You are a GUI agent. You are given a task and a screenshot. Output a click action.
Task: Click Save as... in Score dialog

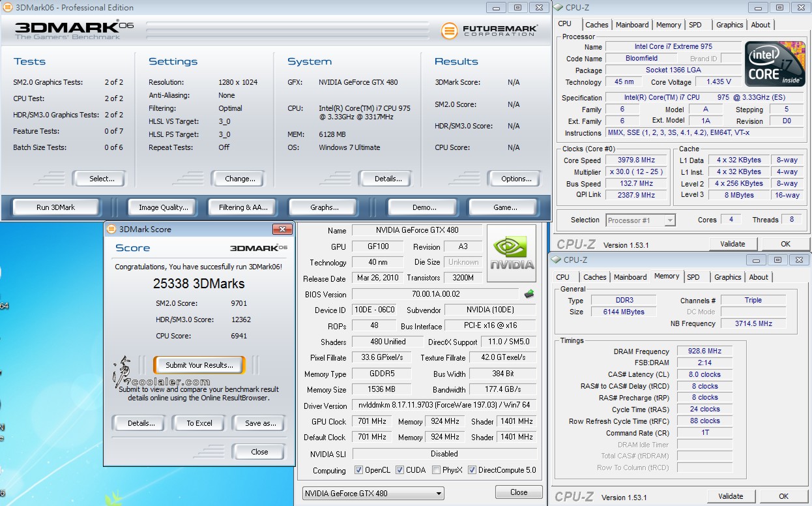(x=260, y=423)
